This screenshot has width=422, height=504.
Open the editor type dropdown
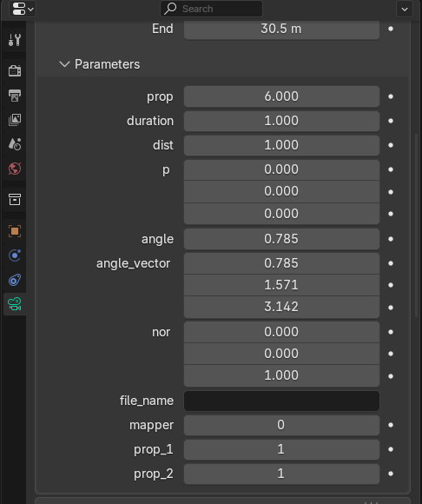click(x=23, y=9)
